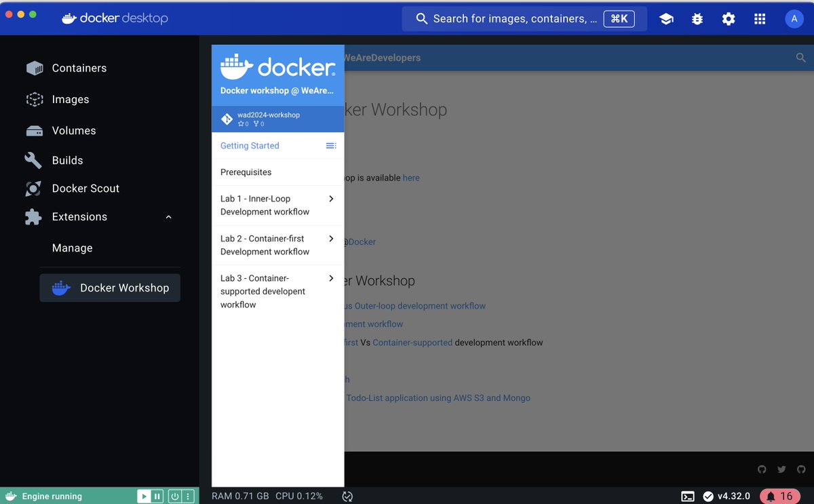Click the Docker Workshop whale icon
Viewport: 814px width, 504px height.
(62, 288)
